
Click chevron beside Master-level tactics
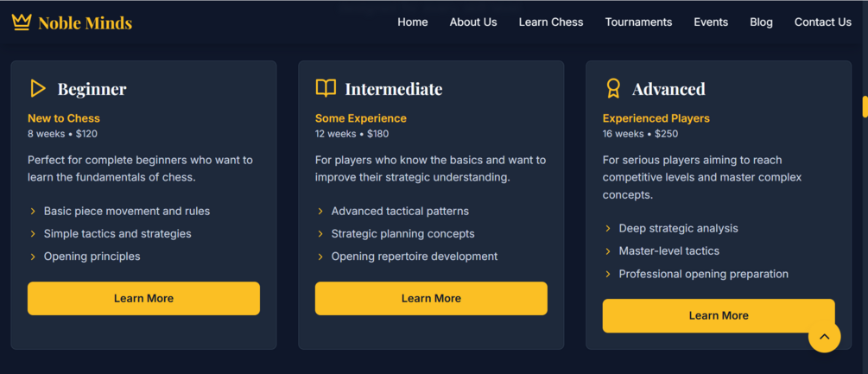tap(608, 251)
